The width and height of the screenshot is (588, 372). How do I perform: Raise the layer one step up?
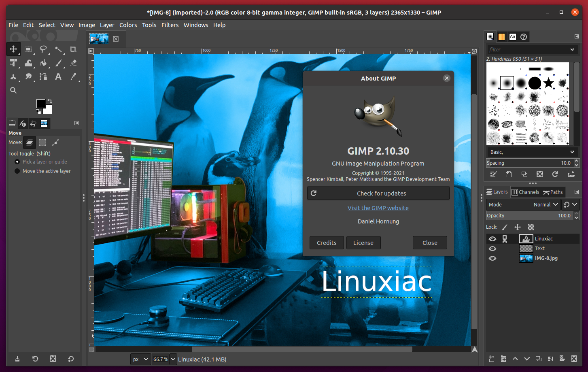pos(515,359)
